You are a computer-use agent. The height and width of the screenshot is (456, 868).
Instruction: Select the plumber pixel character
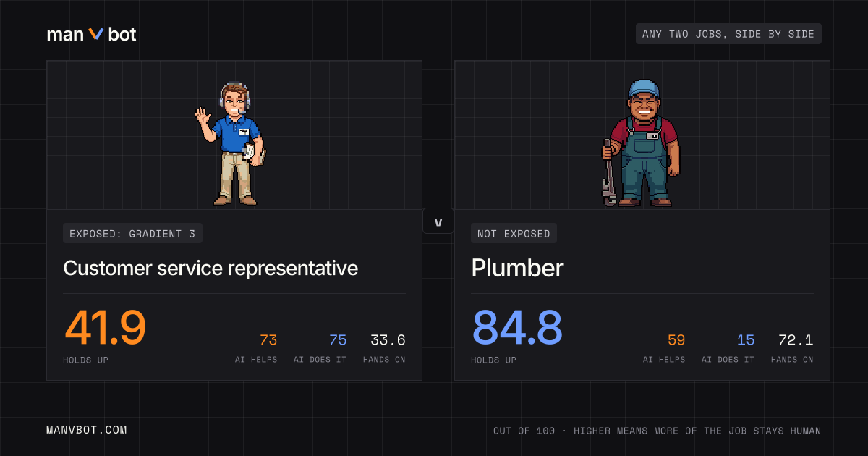[x=641, y=143]
